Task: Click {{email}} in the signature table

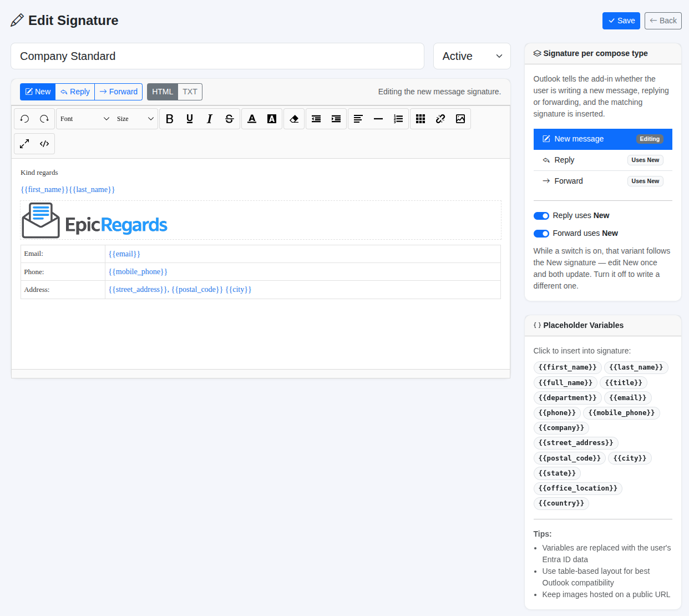Action: [125, 254]
